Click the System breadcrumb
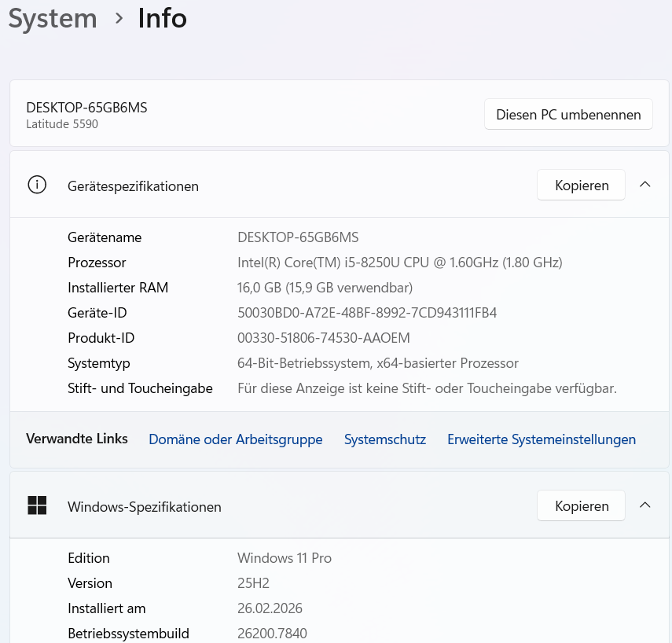672x643 pixels. (53, 19)
